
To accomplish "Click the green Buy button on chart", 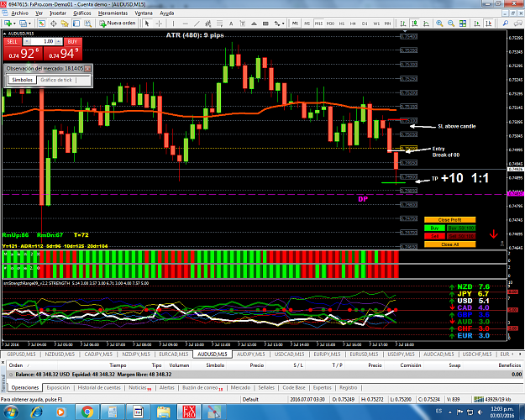I will point(434,228).
